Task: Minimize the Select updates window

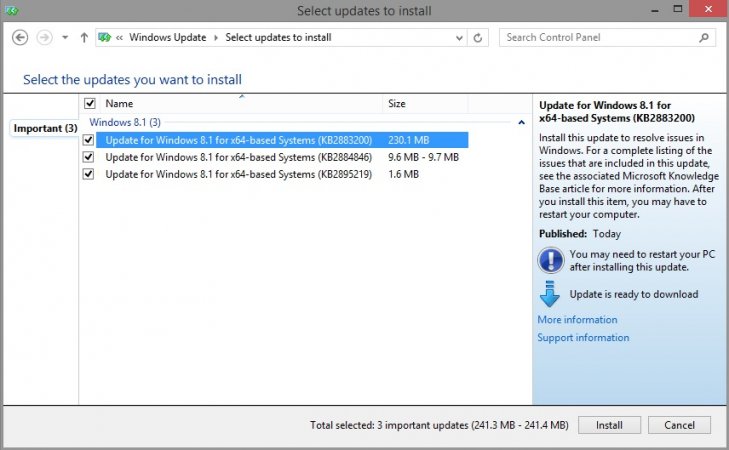Action: (x=655, y=10)
